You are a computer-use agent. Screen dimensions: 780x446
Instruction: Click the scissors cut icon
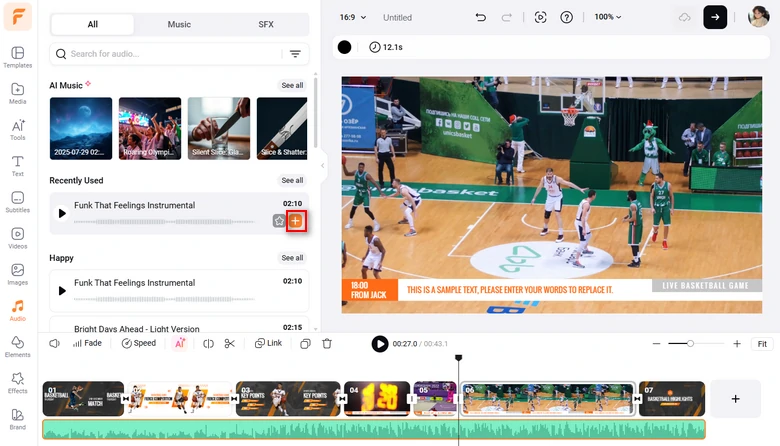pyautogui.click(x=229, y=344)
